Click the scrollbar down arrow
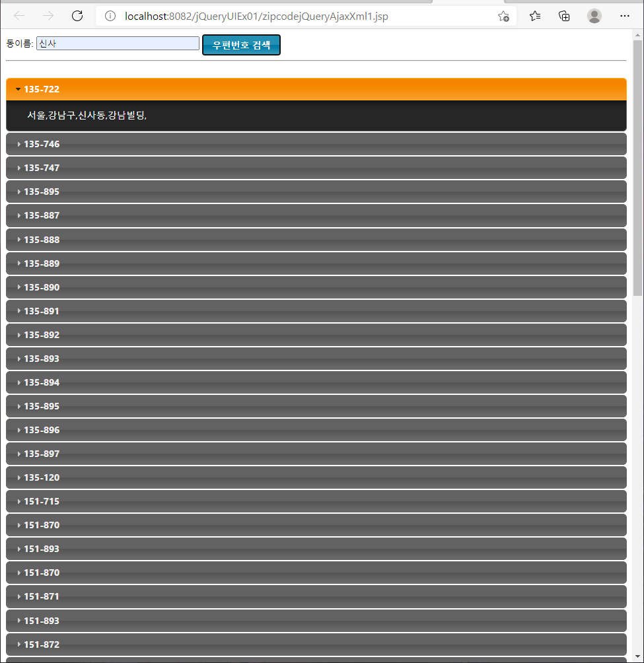Screen dimensions: 644x663 point(637,656)
